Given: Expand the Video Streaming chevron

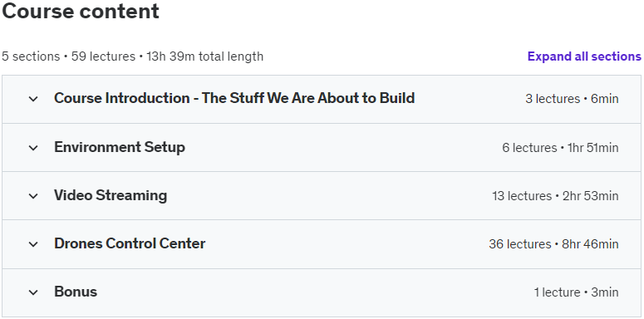Looking at the screenshot, I should coord(33,196).
